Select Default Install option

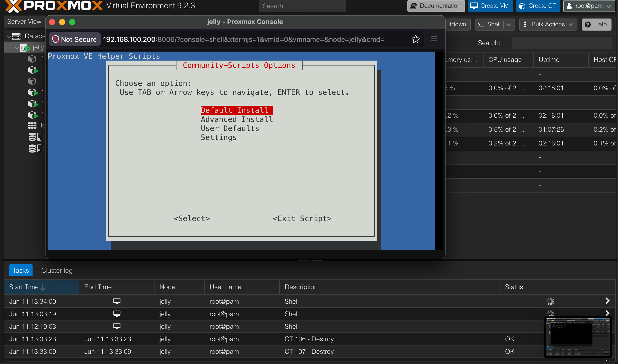point(237,110)
